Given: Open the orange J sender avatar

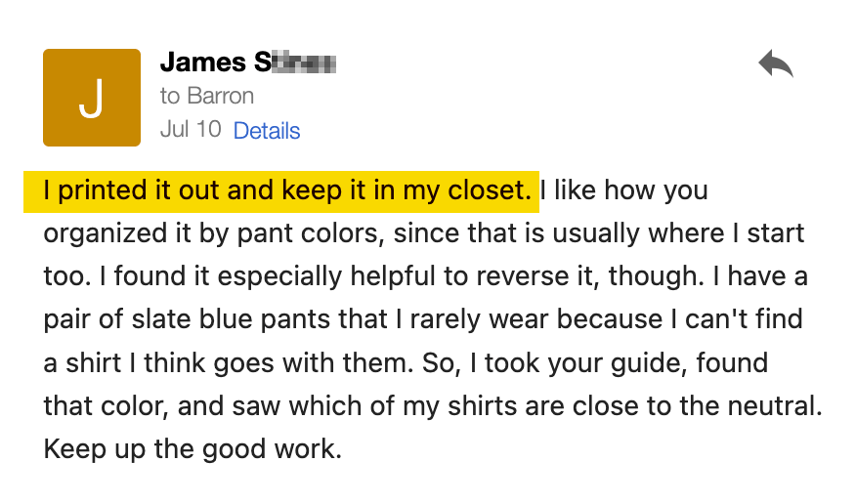Looking at the screenshot, I should (92, 98).
